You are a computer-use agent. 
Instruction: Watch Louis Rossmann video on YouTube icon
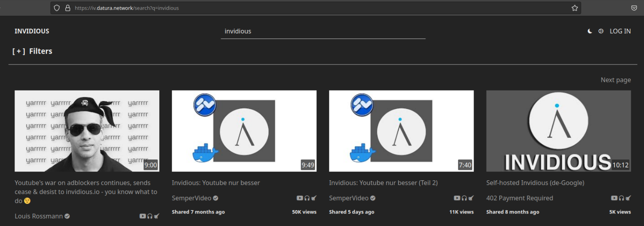143,216
